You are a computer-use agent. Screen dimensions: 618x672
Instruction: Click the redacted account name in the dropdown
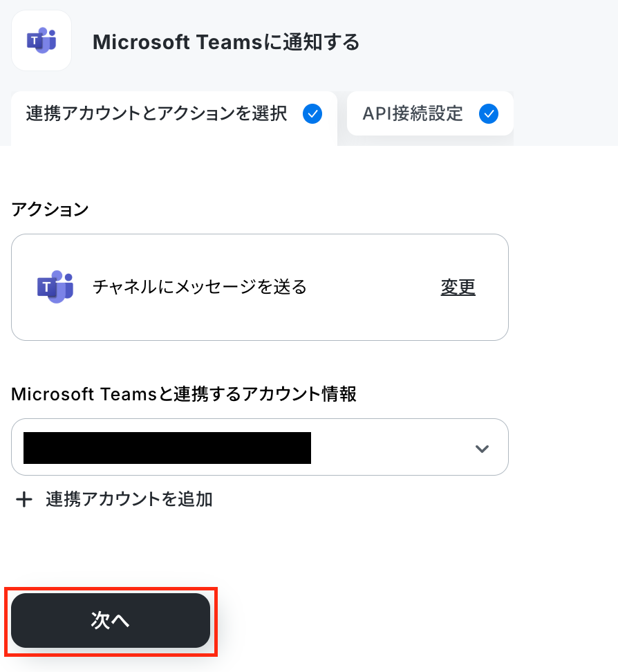(167, 448)
